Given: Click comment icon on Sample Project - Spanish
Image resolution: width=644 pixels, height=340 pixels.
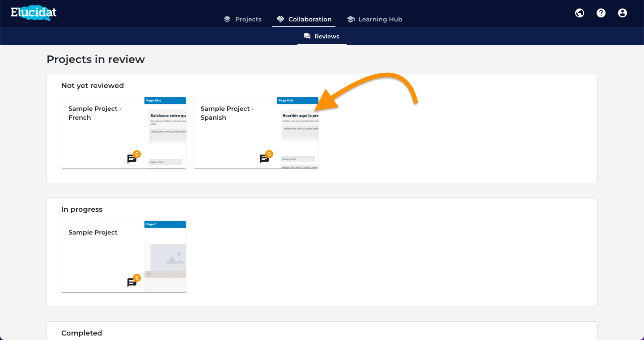Looking at the screenshot, I should click(x=264, y=159).
